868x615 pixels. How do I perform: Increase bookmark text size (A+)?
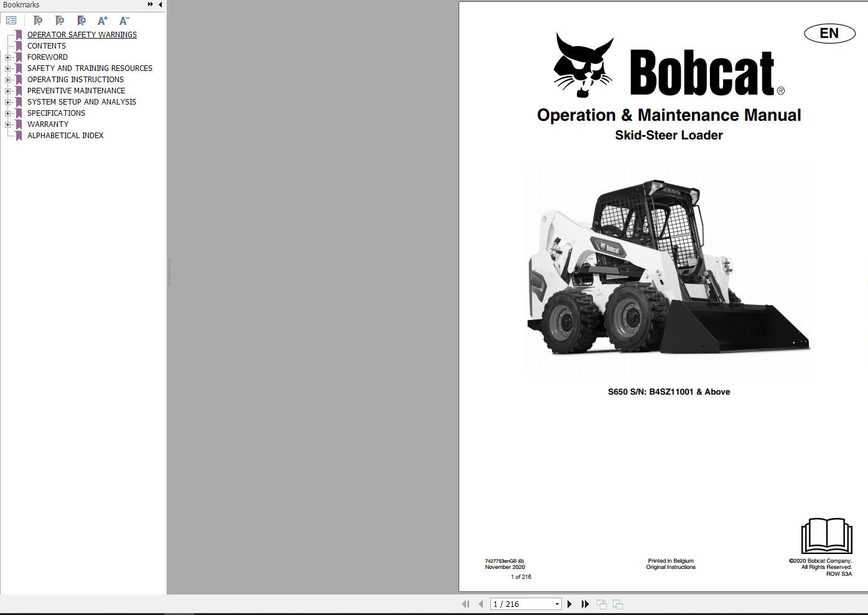click(x=103, y=21)
